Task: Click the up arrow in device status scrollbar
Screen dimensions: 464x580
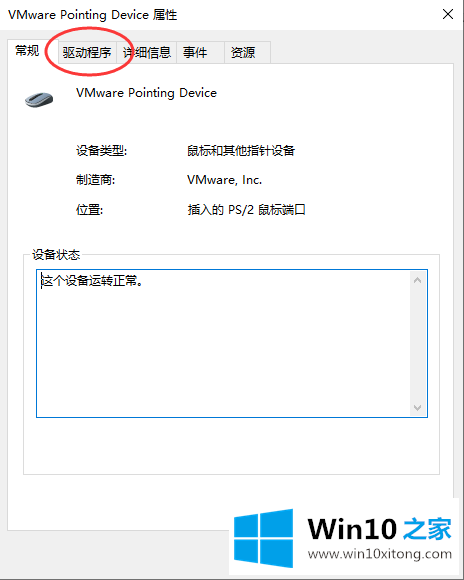Action: pos(417,280)
